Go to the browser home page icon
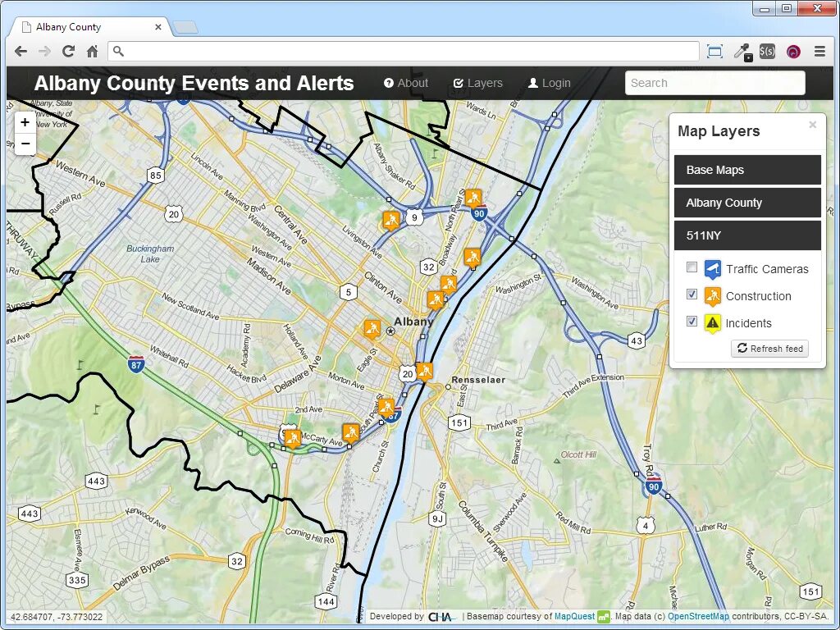This screenshot has height=630, width=840. click(92, 52)
